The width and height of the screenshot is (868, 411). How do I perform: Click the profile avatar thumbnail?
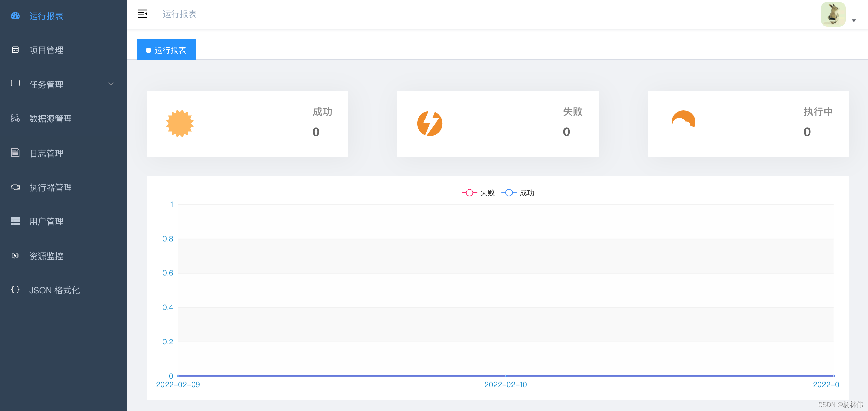pos(833,14)
